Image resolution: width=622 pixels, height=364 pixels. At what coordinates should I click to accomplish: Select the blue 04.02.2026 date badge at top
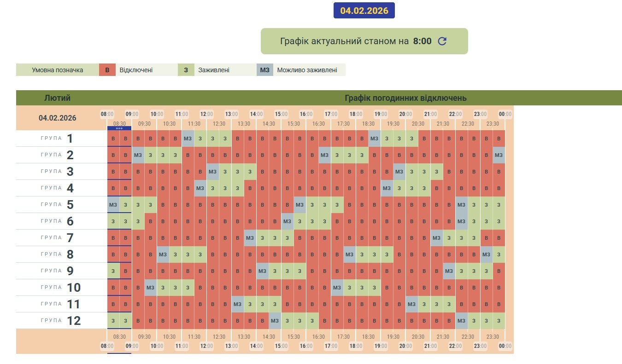(x=364, y=11)
